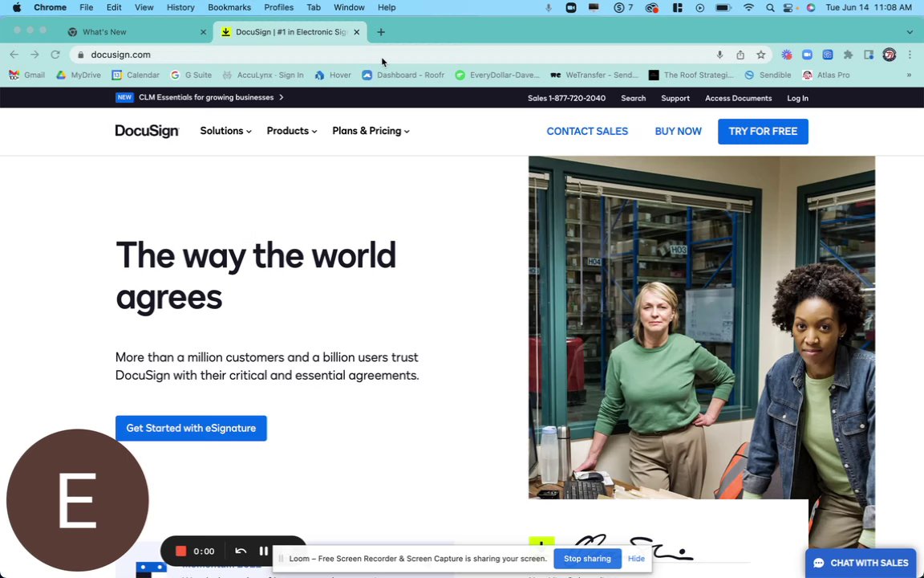The height and width of the screenshot is (578, 924).
Task: Click the Log In link
Action: (x=797, y=98)
